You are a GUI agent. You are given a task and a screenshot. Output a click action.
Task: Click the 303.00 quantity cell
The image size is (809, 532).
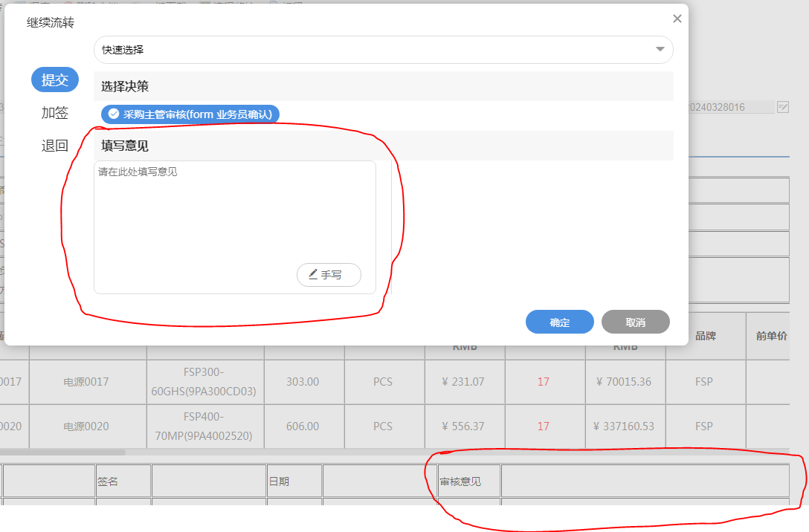pyautogui.click(x=304, y=382)
